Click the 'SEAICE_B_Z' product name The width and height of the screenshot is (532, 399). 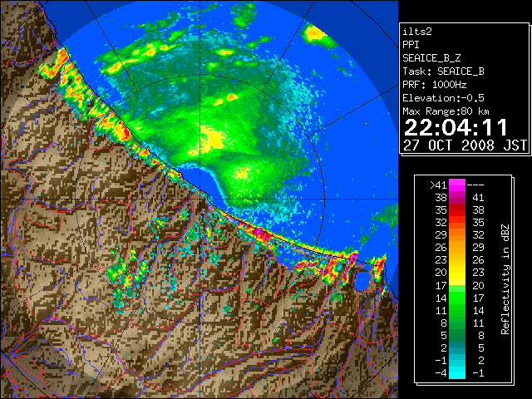431,58
